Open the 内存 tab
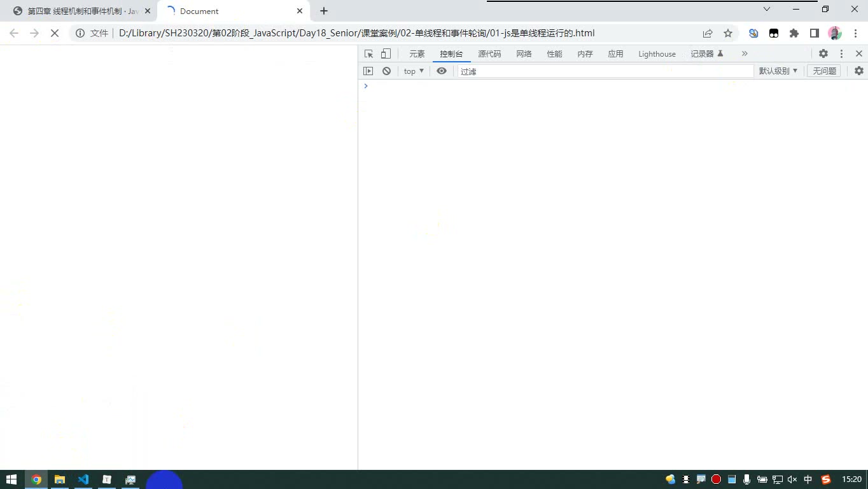This screenshot has width=868, height=489. point(585,54)
